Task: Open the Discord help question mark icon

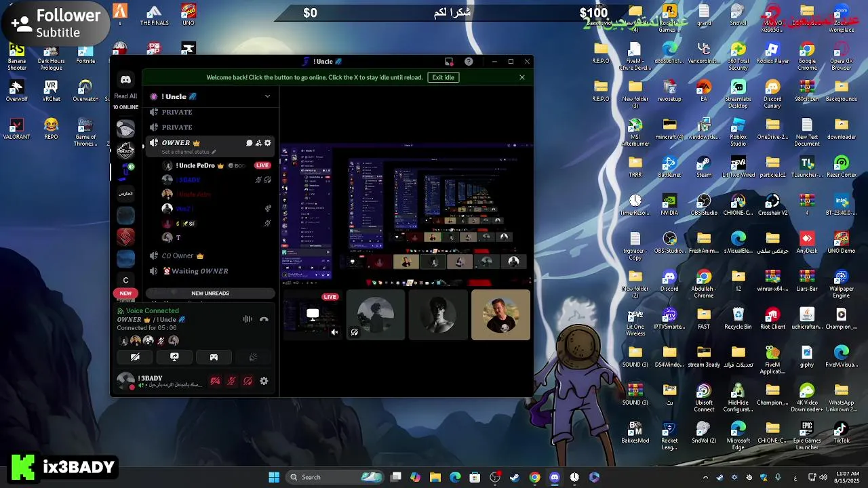Action: coord(469,62)
